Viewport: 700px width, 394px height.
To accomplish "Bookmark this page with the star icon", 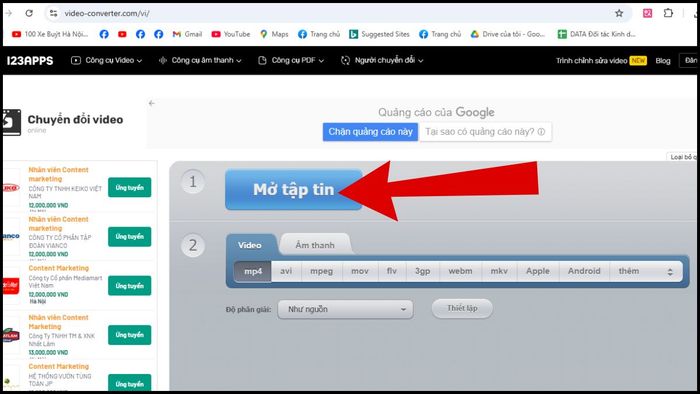I will [x=619, y=13].
